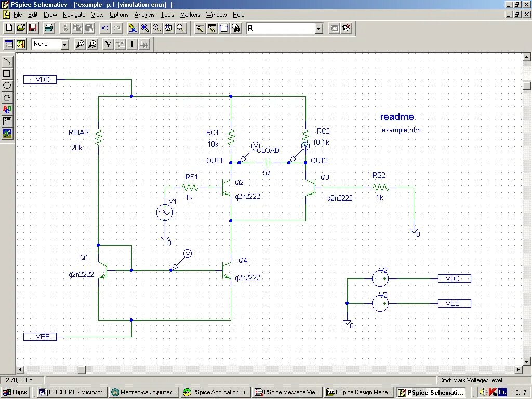Open the Get New Part browser
The image size is (532, 399).
[x=236, y=28]
